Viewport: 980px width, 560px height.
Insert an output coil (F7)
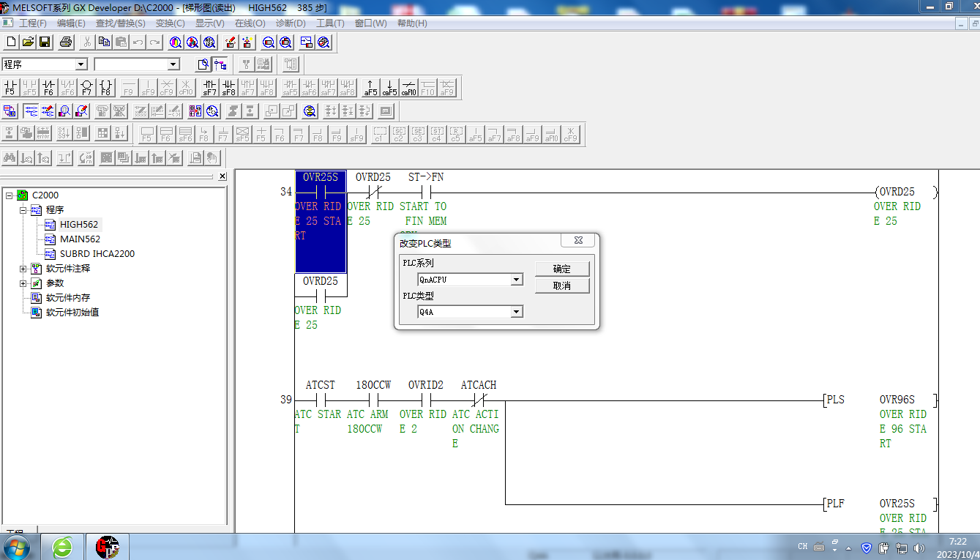86,88
